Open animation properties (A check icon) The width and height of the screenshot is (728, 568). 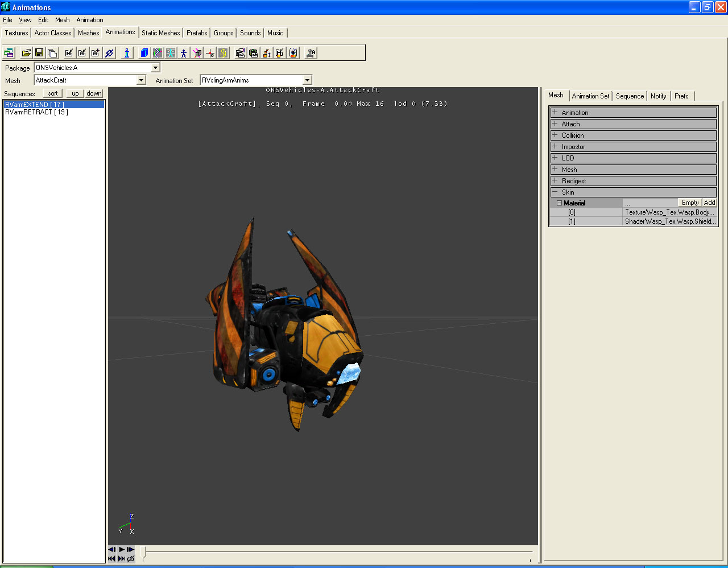point(82,53)
